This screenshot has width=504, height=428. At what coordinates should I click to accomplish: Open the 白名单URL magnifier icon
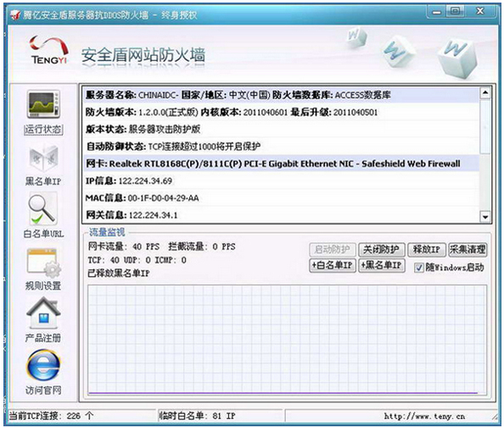tap(42, 209)
